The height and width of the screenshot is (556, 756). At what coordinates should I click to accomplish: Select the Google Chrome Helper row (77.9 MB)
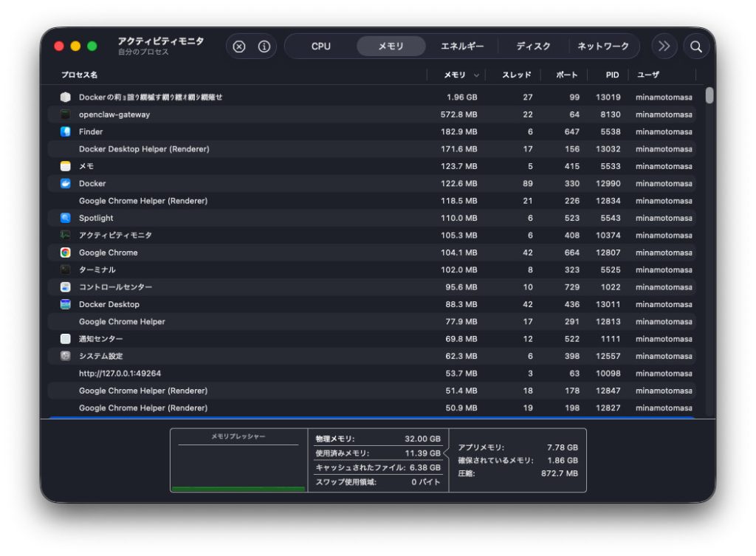(x=371, y=322)
